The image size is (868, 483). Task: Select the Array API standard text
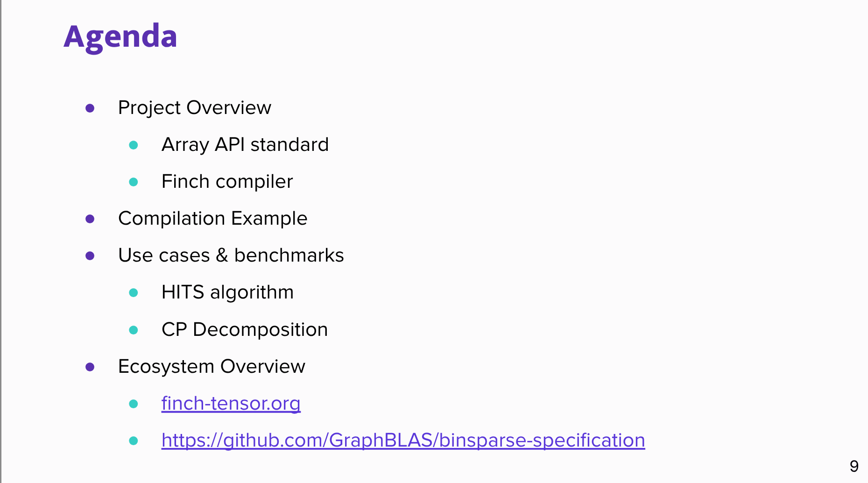pyautogui.click(x=245, y=145)
